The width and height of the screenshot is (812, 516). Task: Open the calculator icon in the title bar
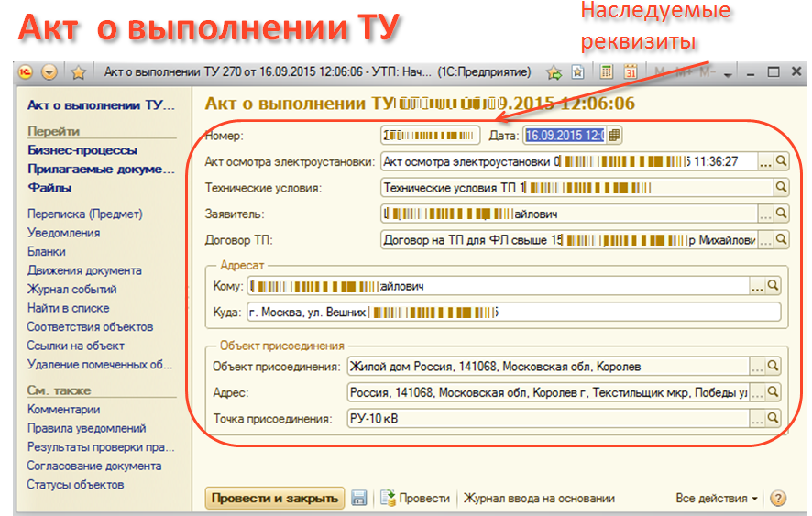point(607,72)
